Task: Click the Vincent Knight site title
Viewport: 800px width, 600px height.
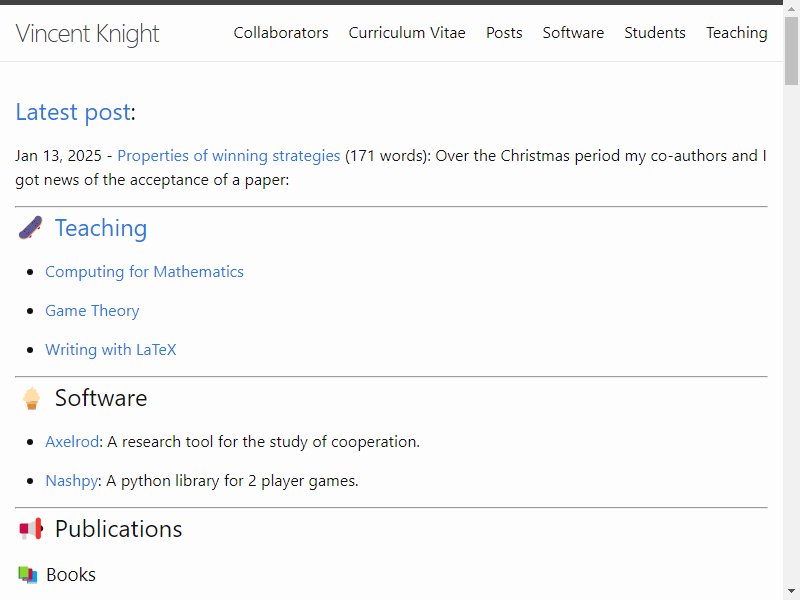Action: tap(87, 34)
